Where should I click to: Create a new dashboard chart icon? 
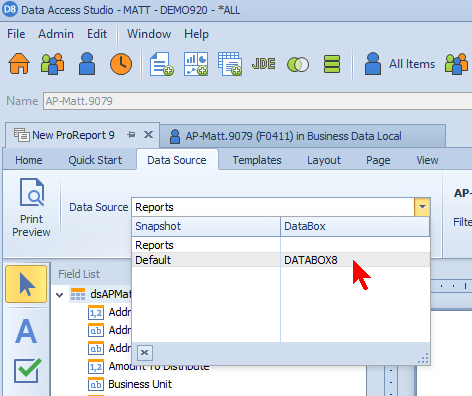196,64
